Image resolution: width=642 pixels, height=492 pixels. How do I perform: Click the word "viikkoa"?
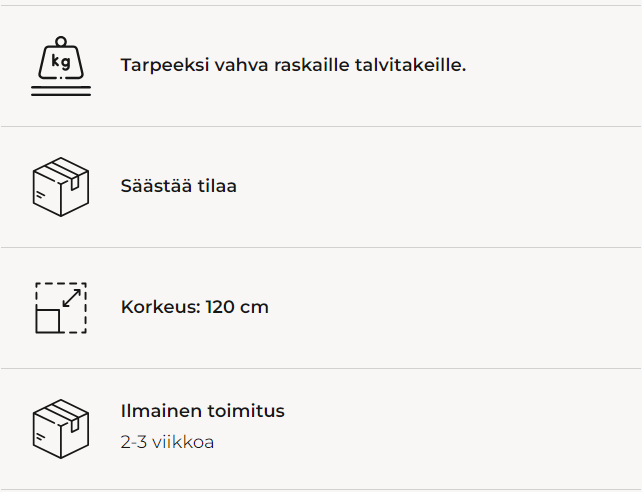(183, 442)
